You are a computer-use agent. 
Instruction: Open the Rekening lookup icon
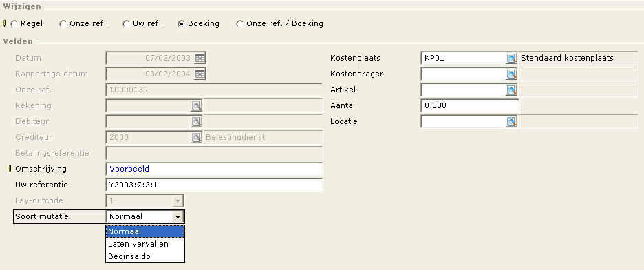pos(196,106)
